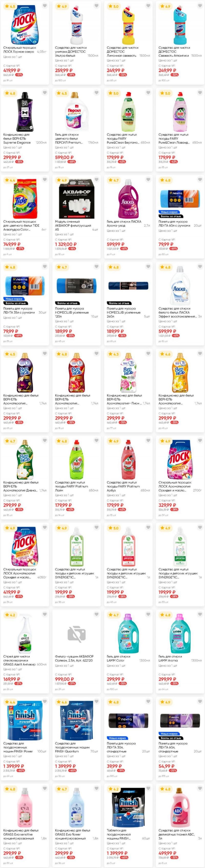
Task: Click the heart icon on АКВАФОР A5 module
Action: (96, 180)
